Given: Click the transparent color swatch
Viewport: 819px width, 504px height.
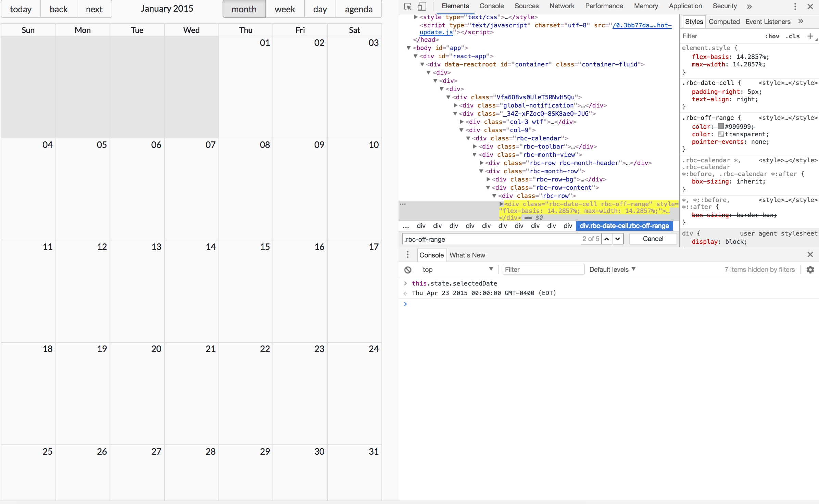Looking at the screenshot, I should (721, 134).
